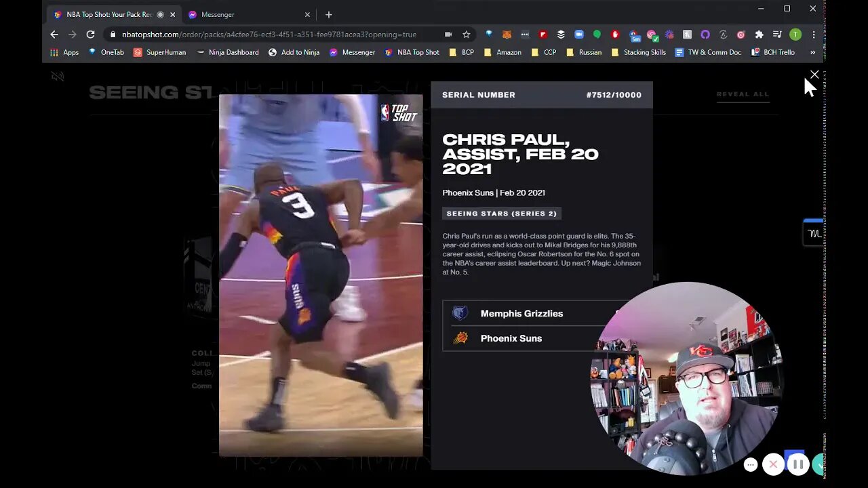Open the NBA Top Shot bookmark
This screenshot has width=868, height=488.
click(x=412, y=52)
